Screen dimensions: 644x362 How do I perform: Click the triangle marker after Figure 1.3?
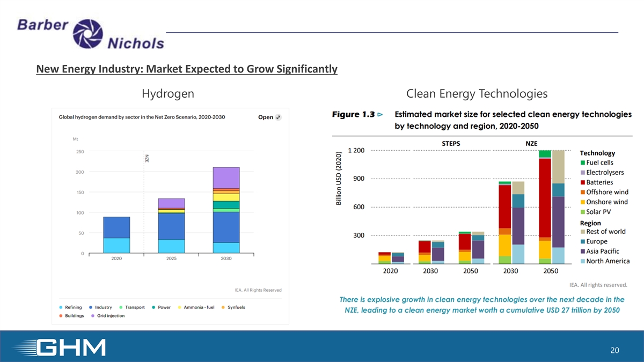[x=380, y=115]
